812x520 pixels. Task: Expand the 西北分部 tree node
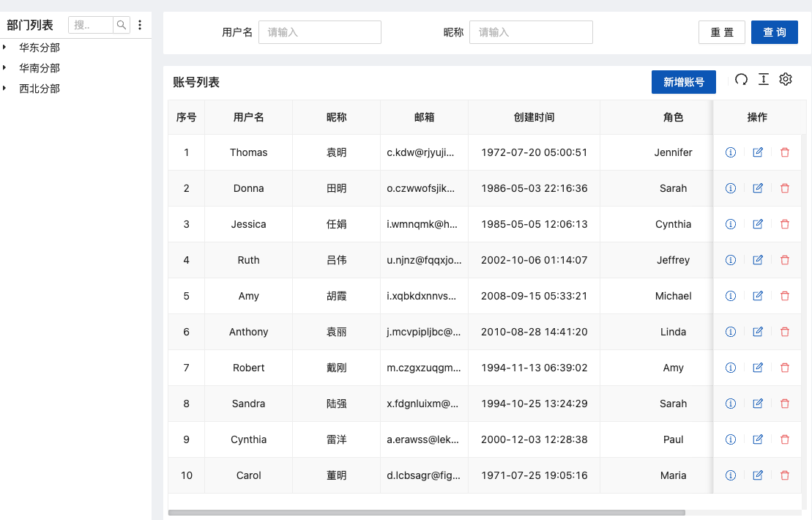[x=5, y=89]
